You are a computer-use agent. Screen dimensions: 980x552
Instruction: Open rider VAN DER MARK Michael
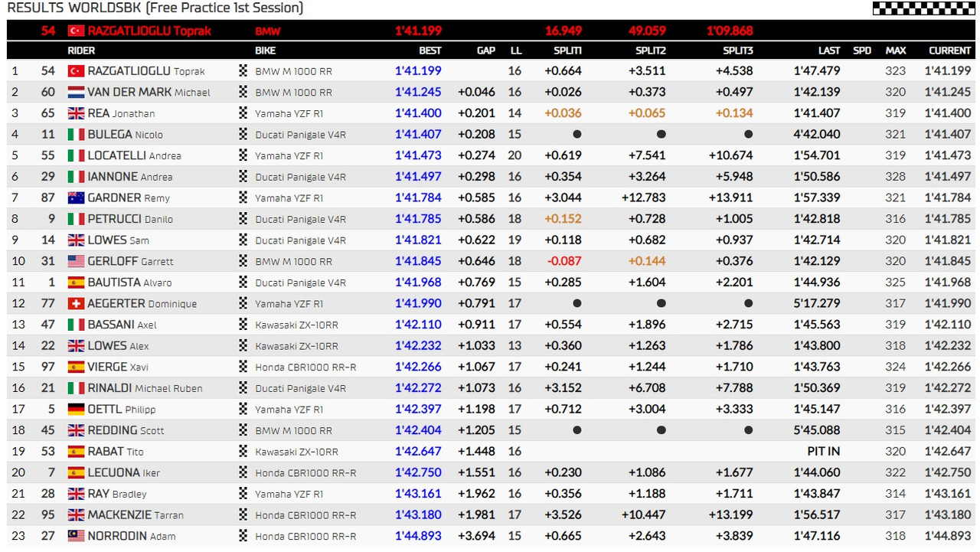(149, 92)
